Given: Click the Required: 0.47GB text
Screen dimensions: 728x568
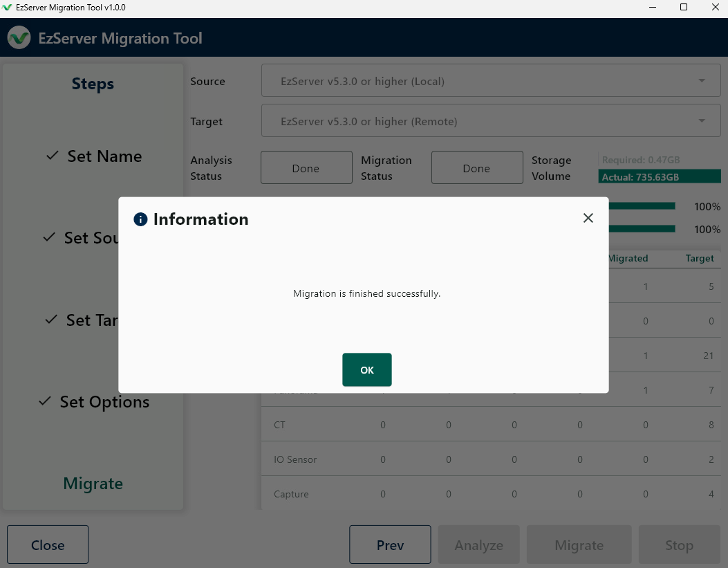Looking at the screenshot, I should click(641, 160).
